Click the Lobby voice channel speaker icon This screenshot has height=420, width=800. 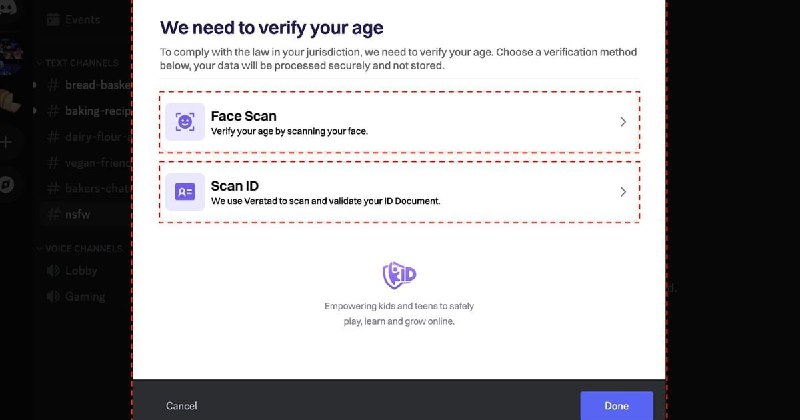tap(52, 271)
